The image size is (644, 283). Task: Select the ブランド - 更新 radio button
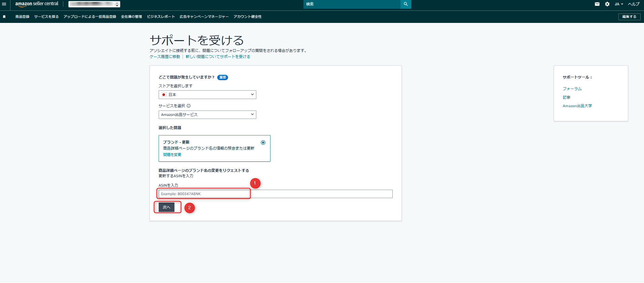click(263, 143)
